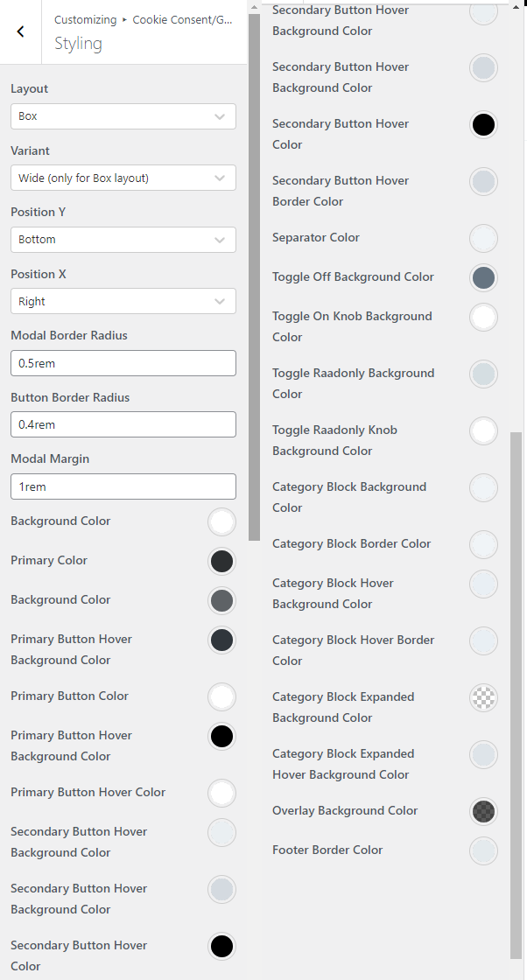Expand the Position Y dropdown

123,240
